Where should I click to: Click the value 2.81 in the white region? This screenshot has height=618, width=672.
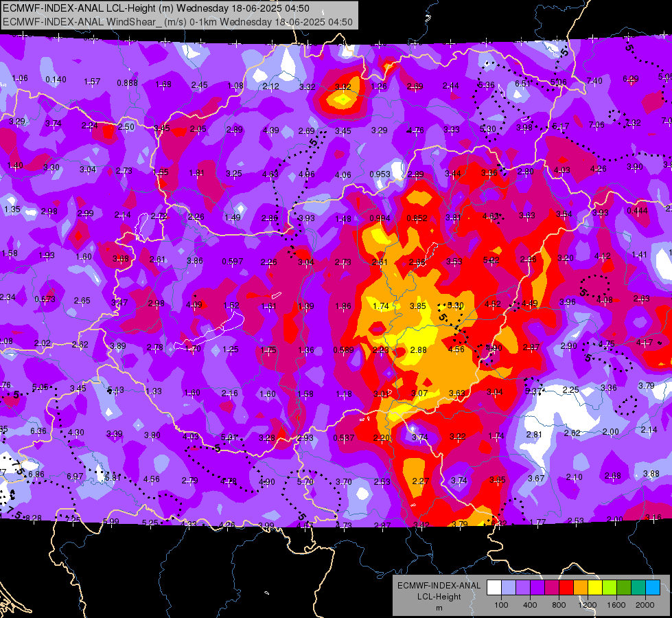tap(534, 435)
